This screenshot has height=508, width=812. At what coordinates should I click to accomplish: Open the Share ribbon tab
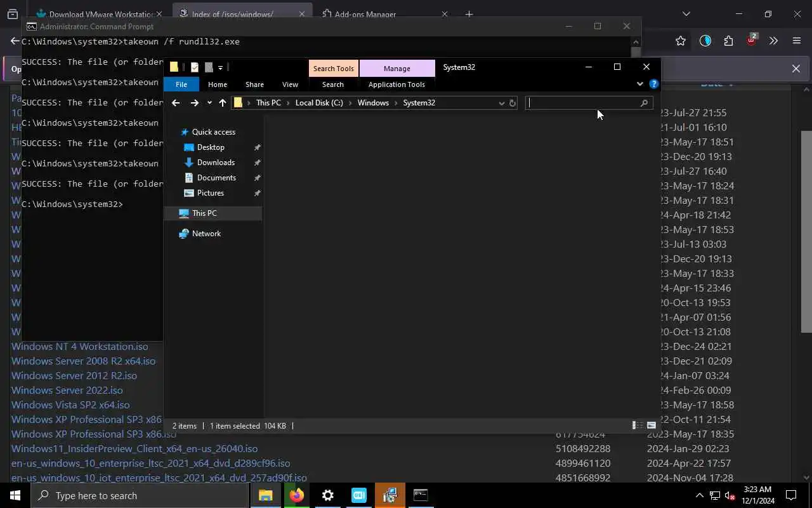254,84
